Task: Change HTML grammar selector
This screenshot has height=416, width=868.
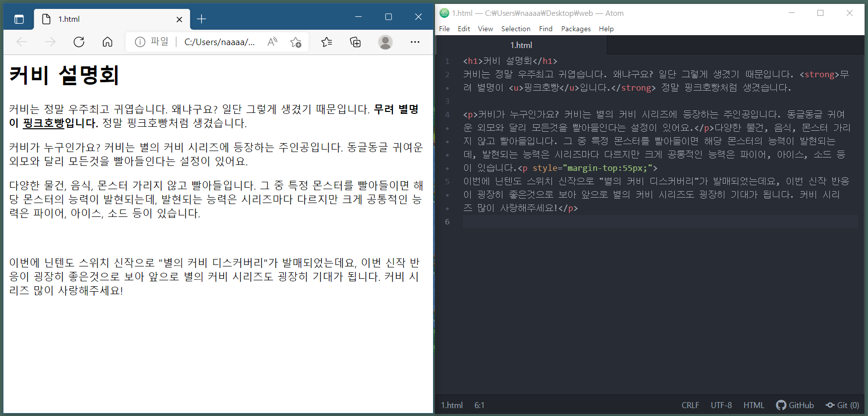Action: (754, 405)
